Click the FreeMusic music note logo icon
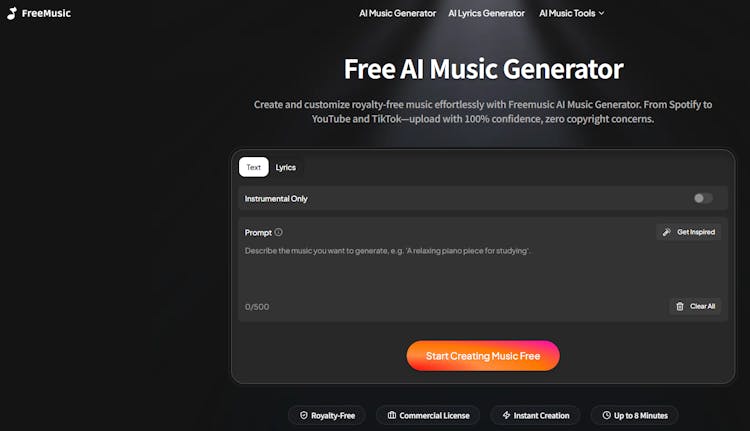 (x=12, y=13)
